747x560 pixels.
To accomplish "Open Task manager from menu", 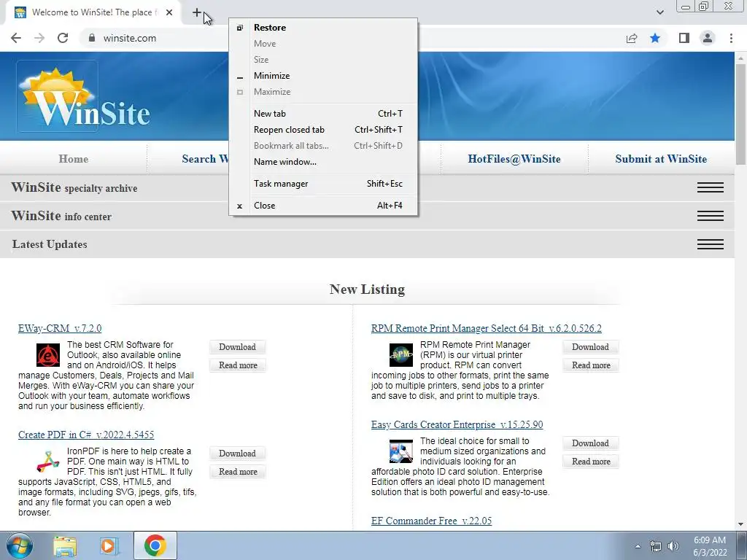I will pos(323,184).
